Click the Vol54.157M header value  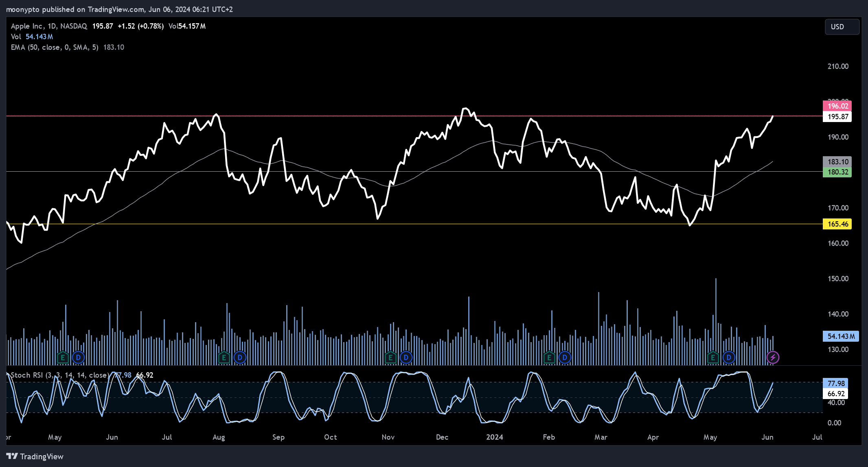(187, 26)
